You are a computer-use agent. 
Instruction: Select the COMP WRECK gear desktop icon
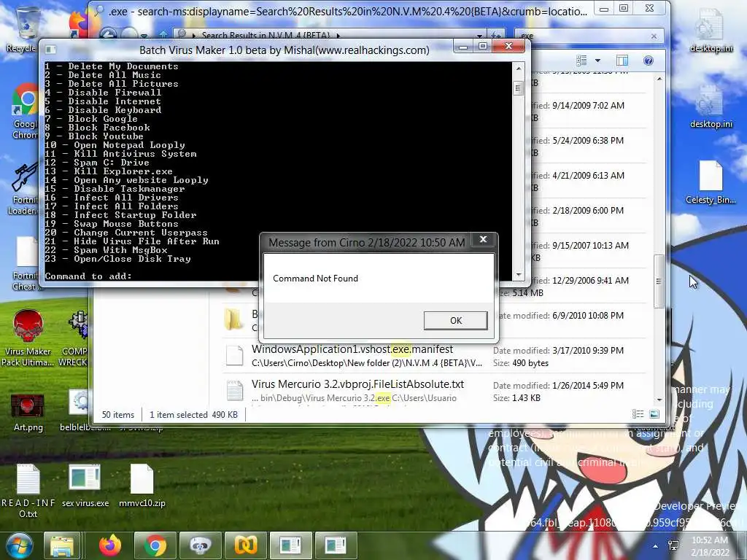click(x=75, y=339)
